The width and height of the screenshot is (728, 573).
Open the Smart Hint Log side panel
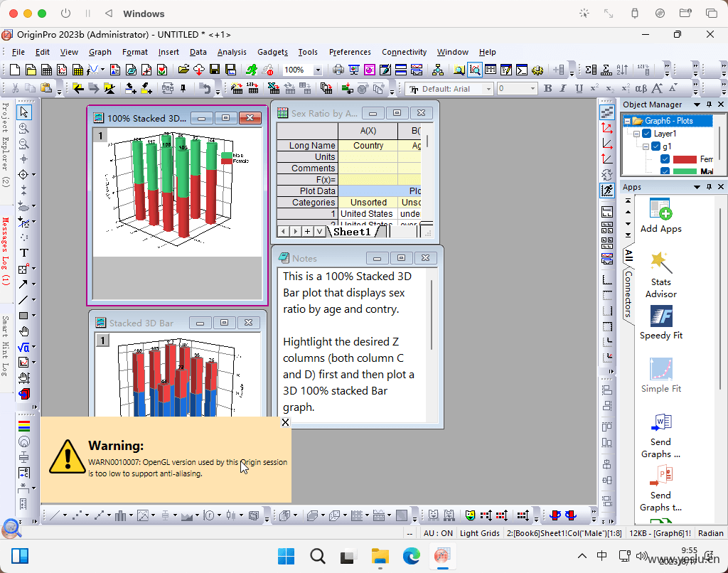pyautogui.click(x=5, y=346)
